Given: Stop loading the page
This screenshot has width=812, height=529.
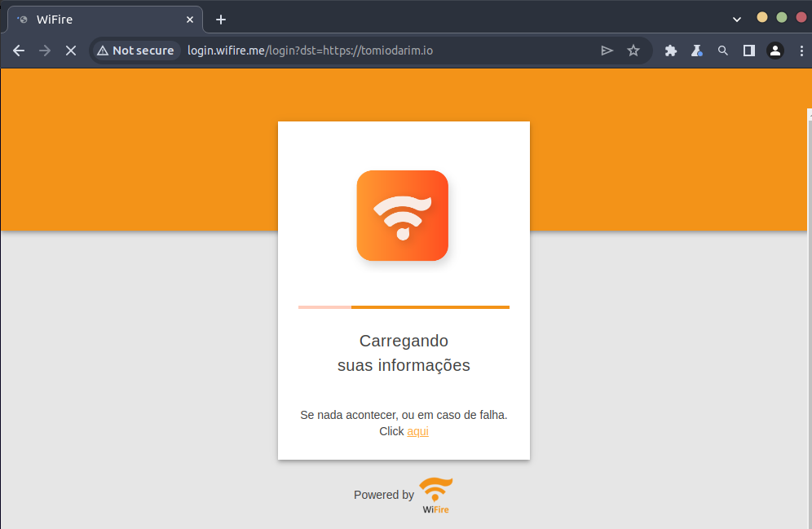Looking at the screenshot, I should pyautogui.click(x=71, y=51).
